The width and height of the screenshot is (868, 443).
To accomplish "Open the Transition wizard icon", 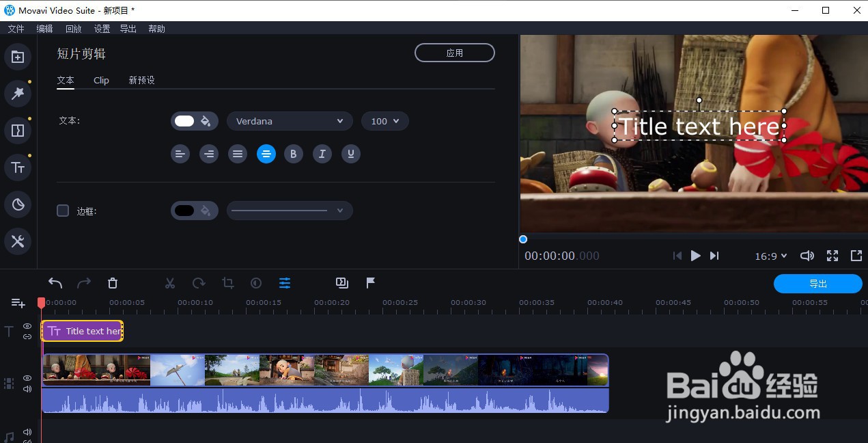I will (342, 283).
